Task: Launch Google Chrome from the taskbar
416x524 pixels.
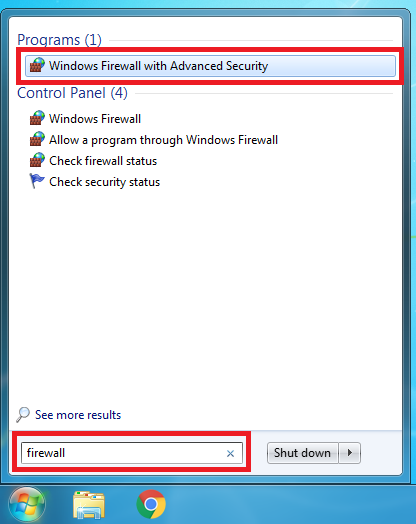Action: click(151, 504)
